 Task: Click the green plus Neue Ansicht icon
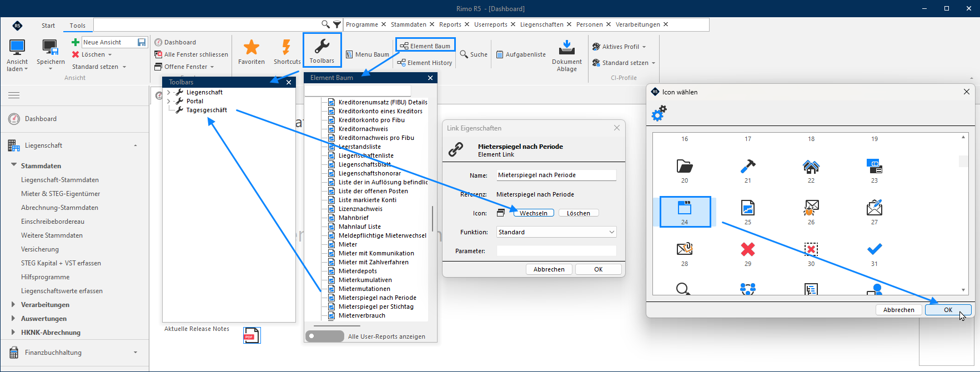(76, 42)
